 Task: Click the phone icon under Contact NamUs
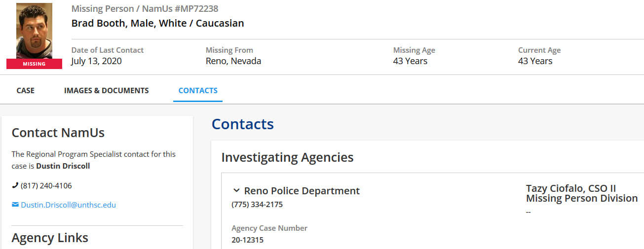click(x=15, y=185)
